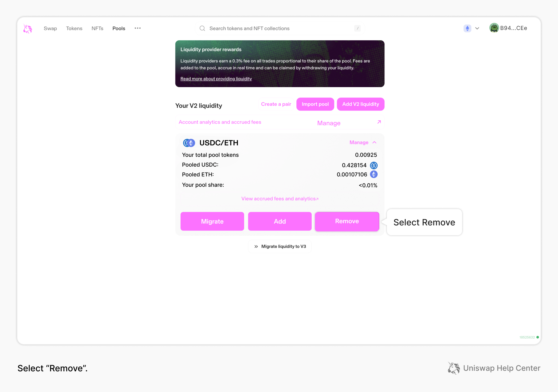The image size is (558, 392).
Task: Open the NFTs page
Action: pos(97,28)
